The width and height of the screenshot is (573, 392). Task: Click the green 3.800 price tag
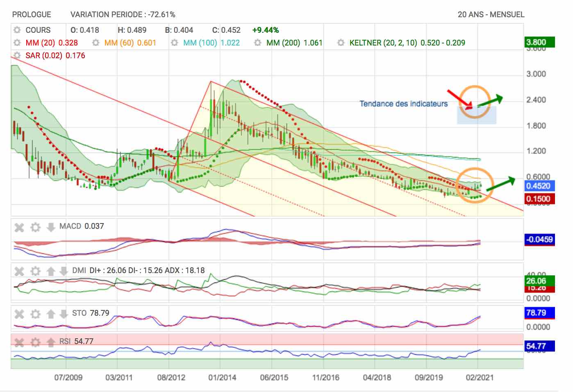[540, 42]
